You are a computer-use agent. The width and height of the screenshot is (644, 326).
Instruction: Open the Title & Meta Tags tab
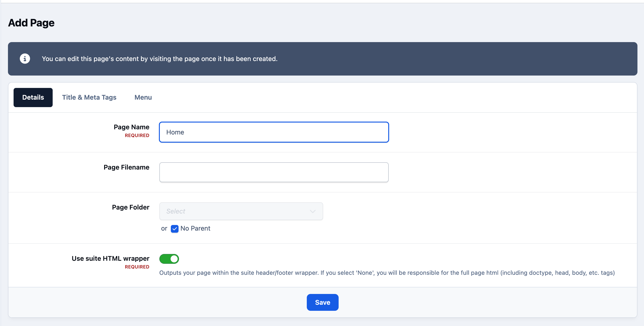89,98
